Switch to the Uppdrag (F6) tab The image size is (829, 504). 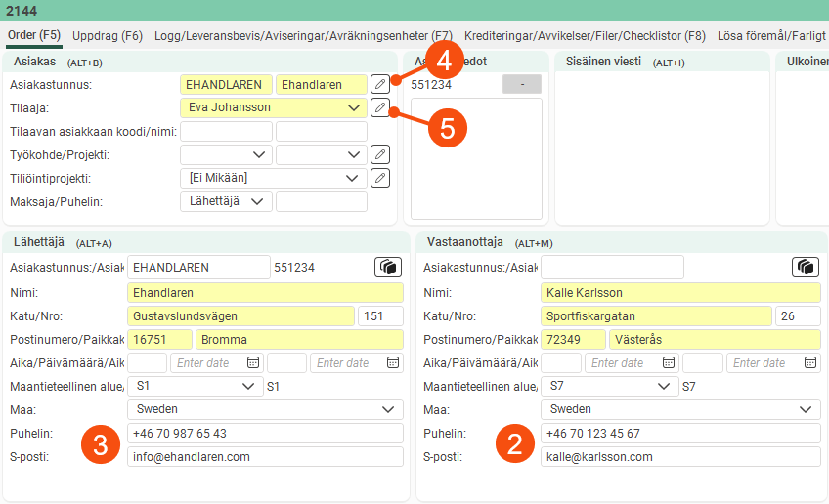[x=108, y=36]
